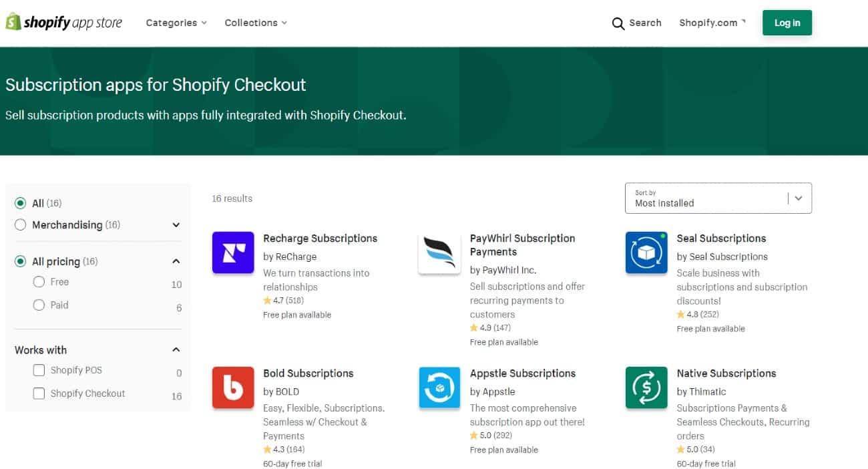Click 'Free plan available' under Appstle Subscriptions
Screen dimensions: 868x469
[504, 450]
